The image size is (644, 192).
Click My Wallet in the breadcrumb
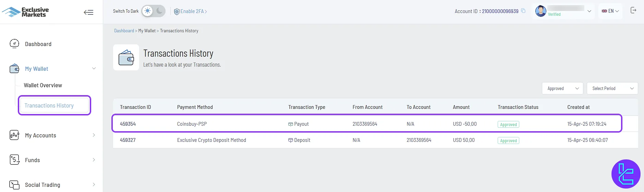tap(147, 31)
